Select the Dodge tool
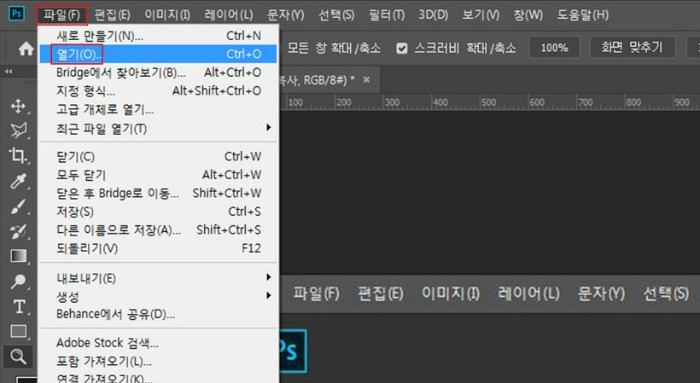The width and height of the screenshot is (700, 383). click(x=18, y=281)
